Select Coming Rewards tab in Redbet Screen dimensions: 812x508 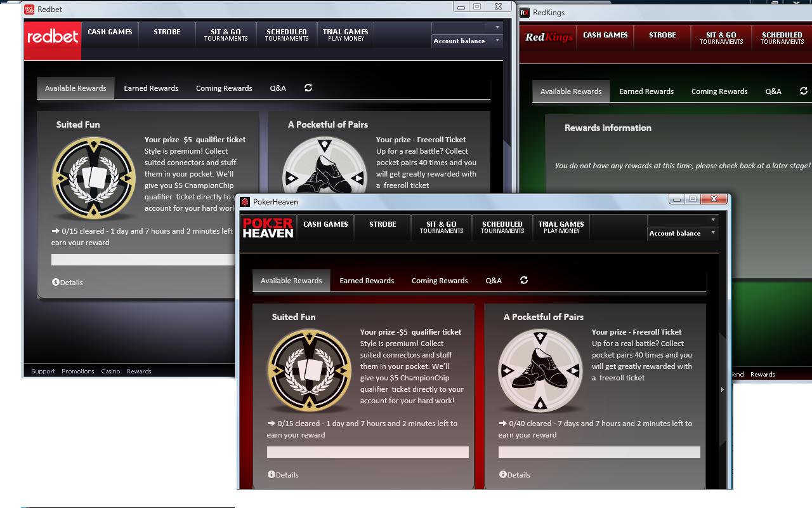click(224, 88)
